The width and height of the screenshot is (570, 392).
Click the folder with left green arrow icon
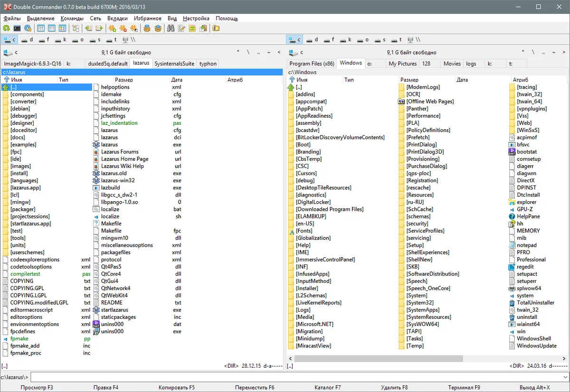pos(89,28)
